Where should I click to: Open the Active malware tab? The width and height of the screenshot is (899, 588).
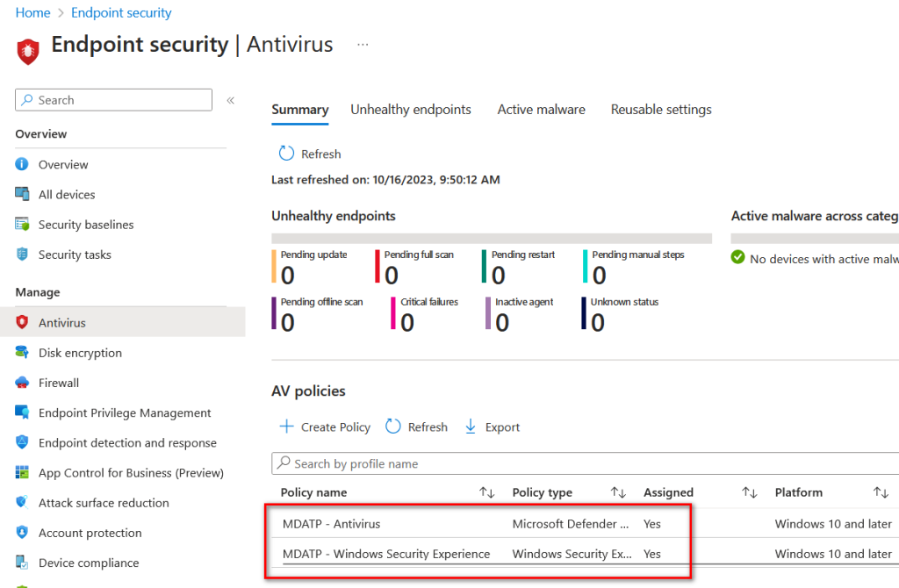[x=541, y=110]
